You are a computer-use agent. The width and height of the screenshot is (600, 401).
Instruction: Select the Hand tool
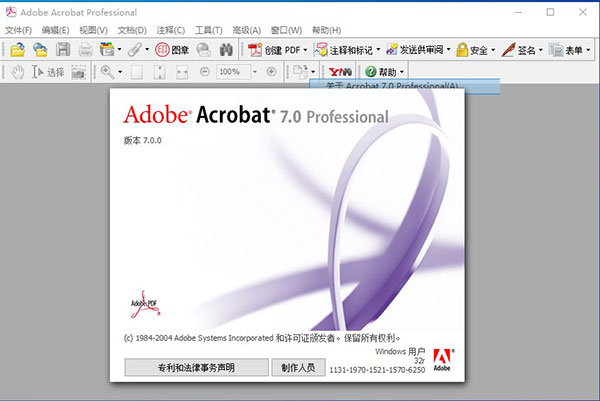pyautogui.click(x=17, y=72)
